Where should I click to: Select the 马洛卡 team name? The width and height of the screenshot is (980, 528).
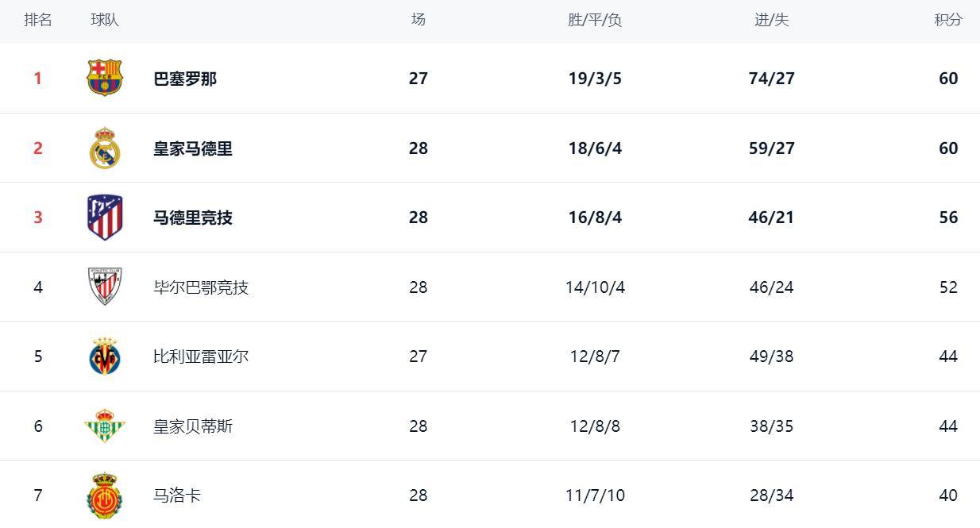177,495
